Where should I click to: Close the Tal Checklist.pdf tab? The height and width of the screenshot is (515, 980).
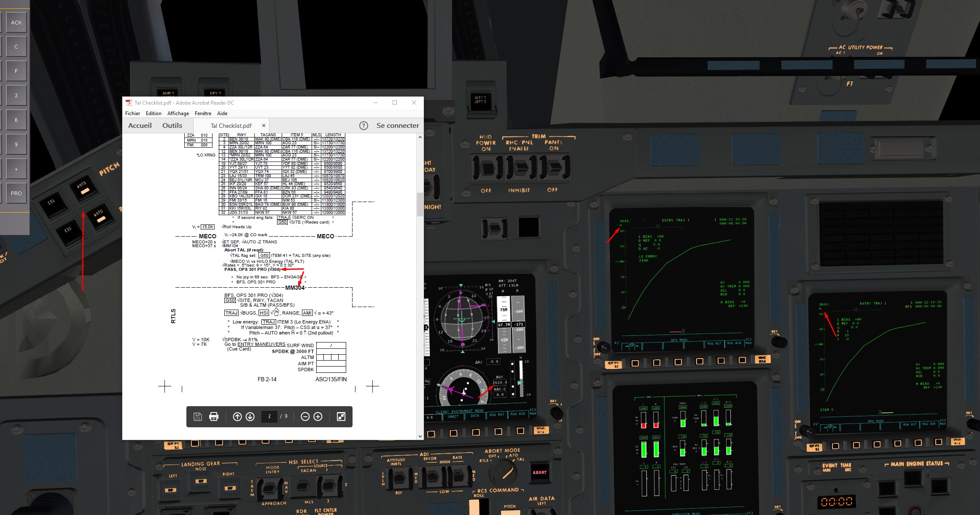(x=264, y=126)
